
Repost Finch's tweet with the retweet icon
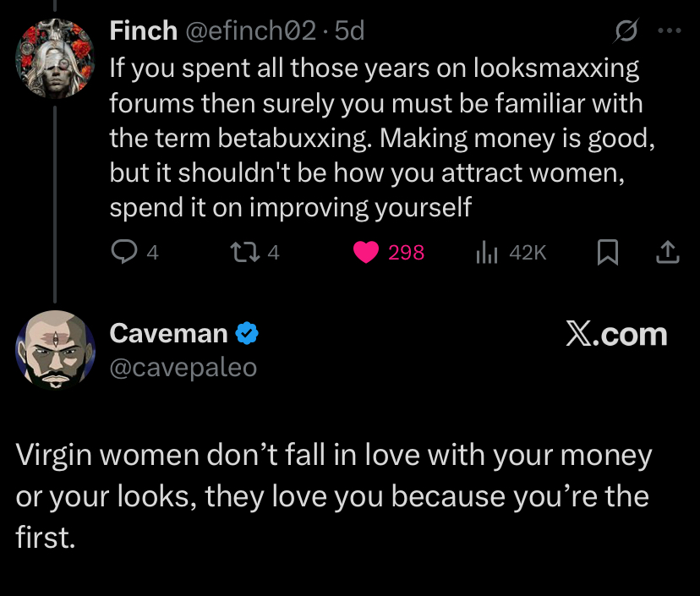[242, 252]
